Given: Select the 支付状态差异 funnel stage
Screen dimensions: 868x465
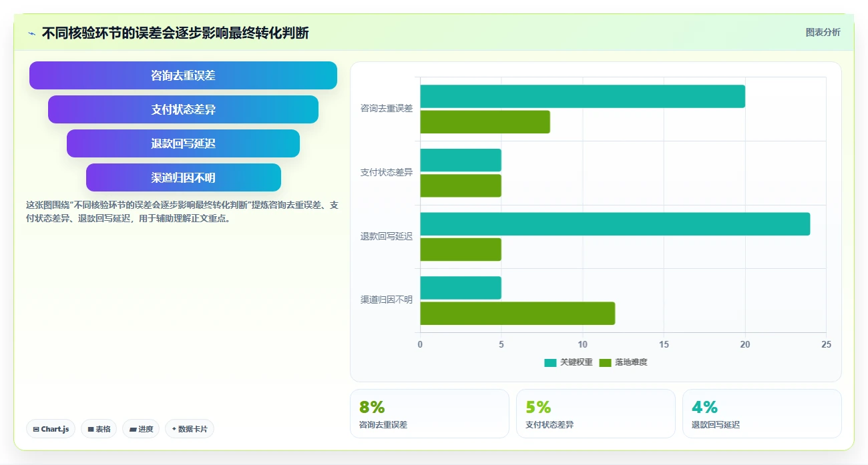Looking at the screenshot, I should 183,109.
